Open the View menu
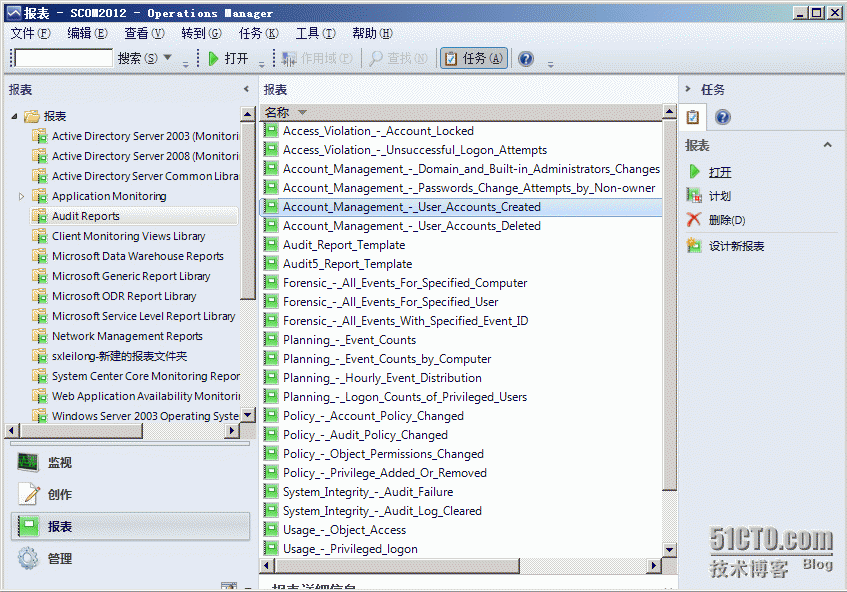The height and width of the screenshot is (592, 847). 144,33
